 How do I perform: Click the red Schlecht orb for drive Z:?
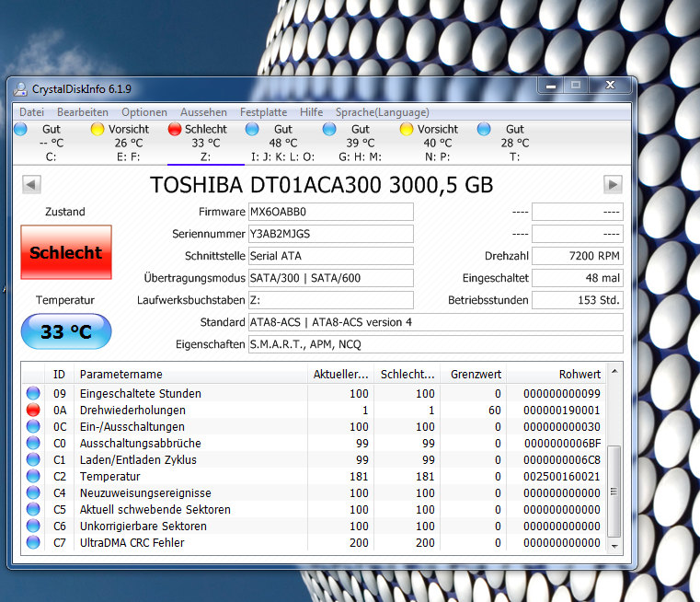tap(175, 129)
